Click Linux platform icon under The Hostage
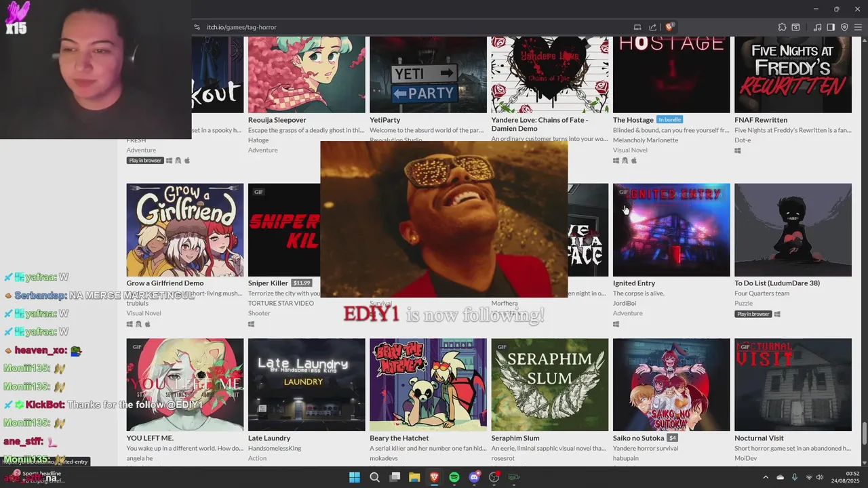 (625, 161)
